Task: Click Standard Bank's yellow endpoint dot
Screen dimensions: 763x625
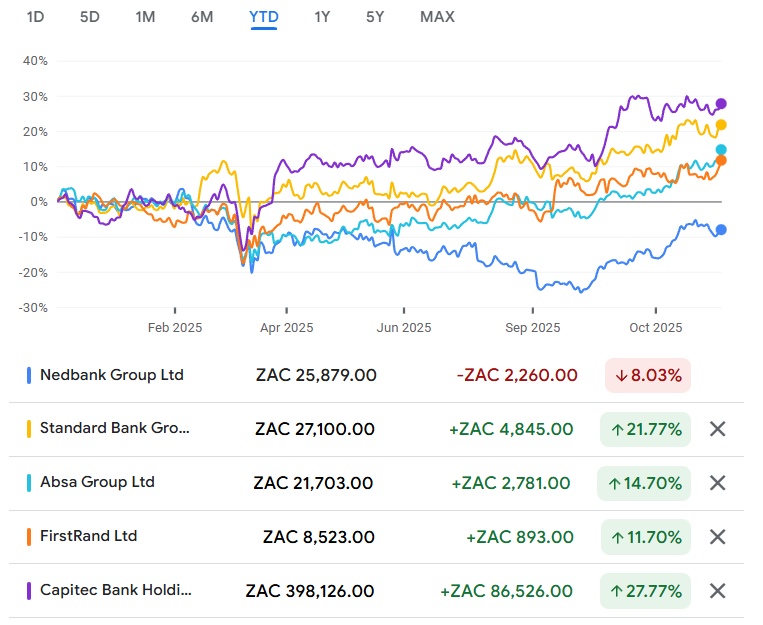Action: tap(721, 125)
